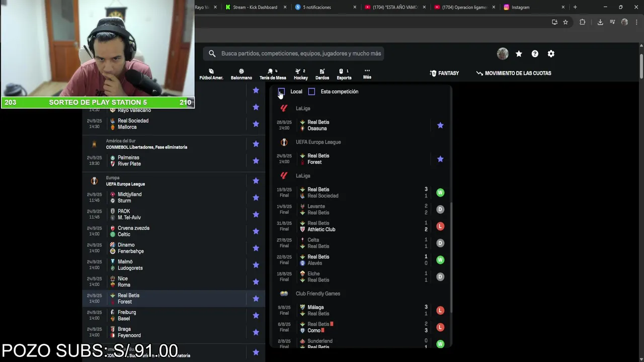Image resolution: width=644 pixels, height=362 pixels.
Task: Open CONMEBOL Libertadores, Fase eliminatoria link
Action: (x=146, y=147)
